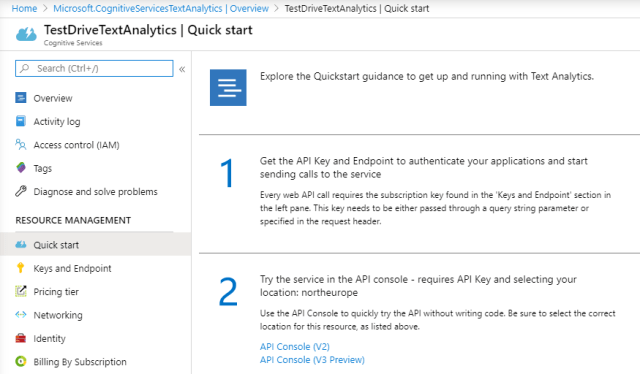The width and height of the screenshot is (640, 374).
Task: Click the RESOURCE MANAGEMENT section header
Action: tap(73, 220)
